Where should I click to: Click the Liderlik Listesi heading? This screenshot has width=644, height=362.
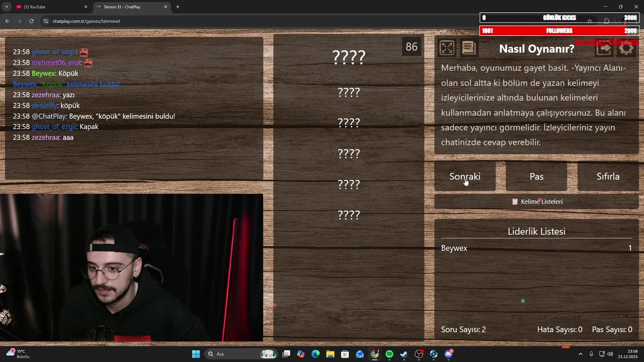point(536,232)
